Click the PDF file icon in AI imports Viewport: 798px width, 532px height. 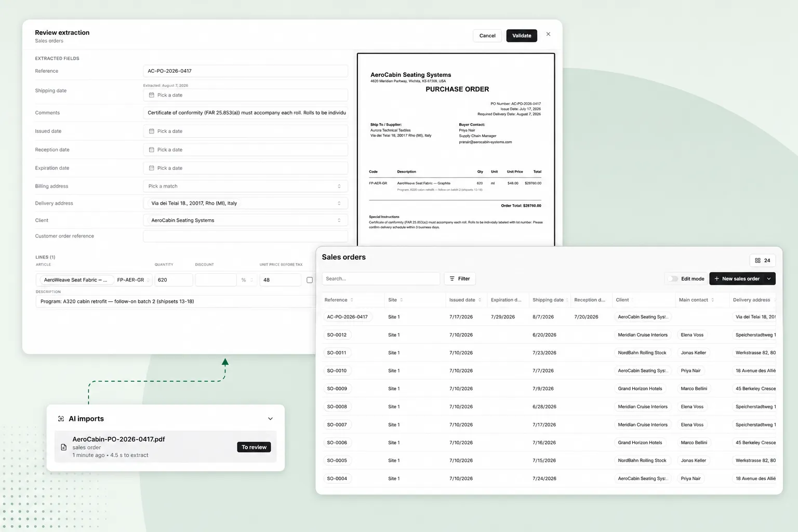point(64,447)
